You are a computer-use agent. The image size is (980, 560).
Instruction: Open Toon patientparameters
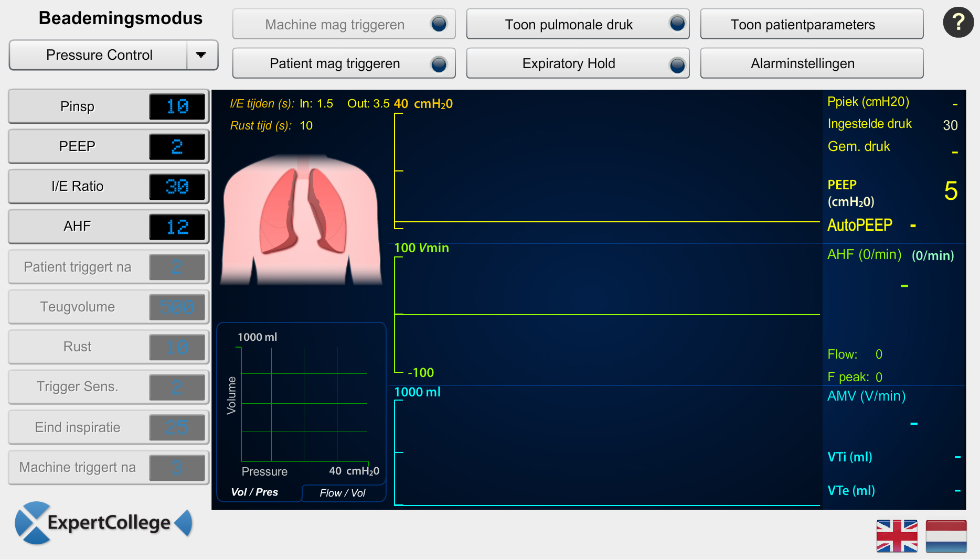click(x=812, y=24)
